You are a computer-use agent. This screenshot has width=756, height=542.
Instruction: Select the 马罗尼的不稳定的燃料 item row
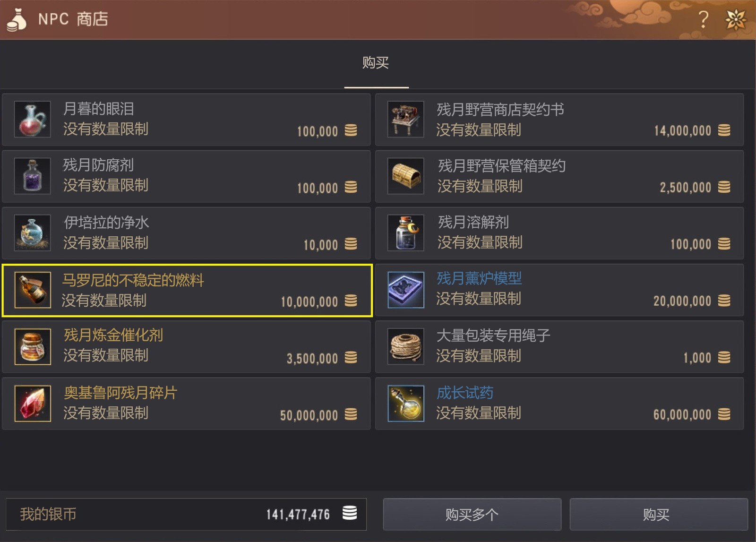(x=187, y=290)
